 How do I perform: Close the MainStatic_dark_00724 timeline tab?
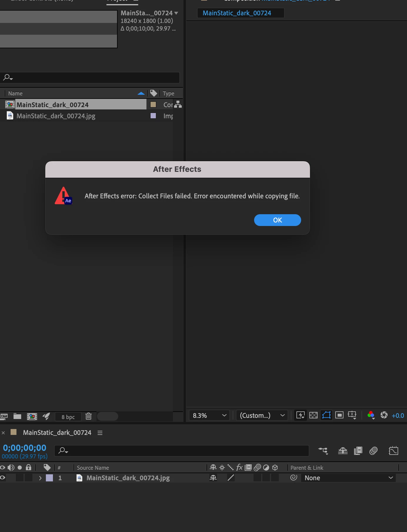tap(3, 433)
